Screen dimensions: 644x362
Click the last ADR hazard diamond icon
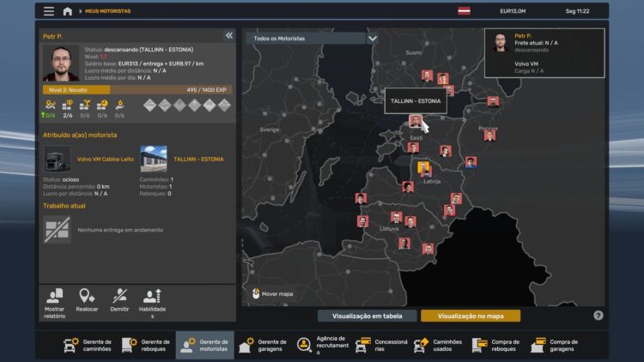click(224, 106)
